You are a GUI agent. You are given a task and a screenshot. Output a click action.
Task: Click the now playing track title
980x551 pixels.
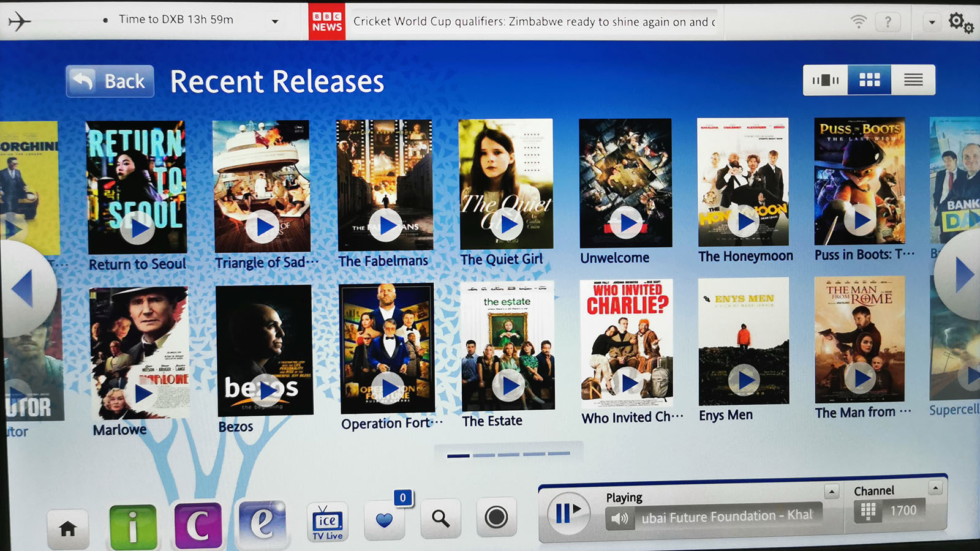[x=727, y=517]
